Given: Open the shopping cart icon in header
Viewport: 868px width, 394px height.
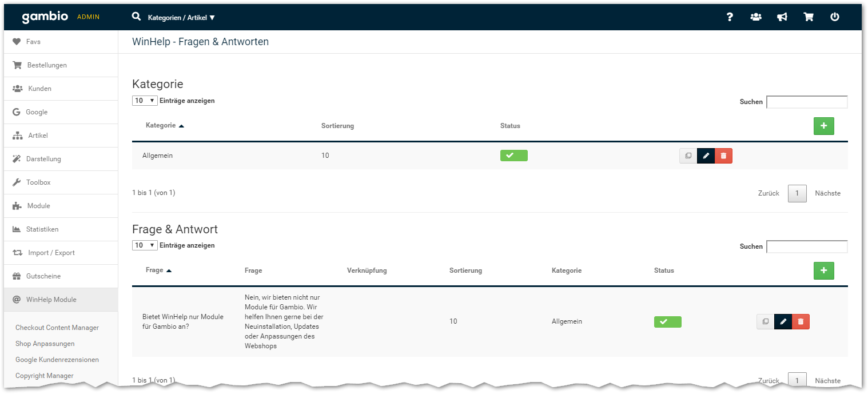Looking at the screenshot, I should click(809, 17).
